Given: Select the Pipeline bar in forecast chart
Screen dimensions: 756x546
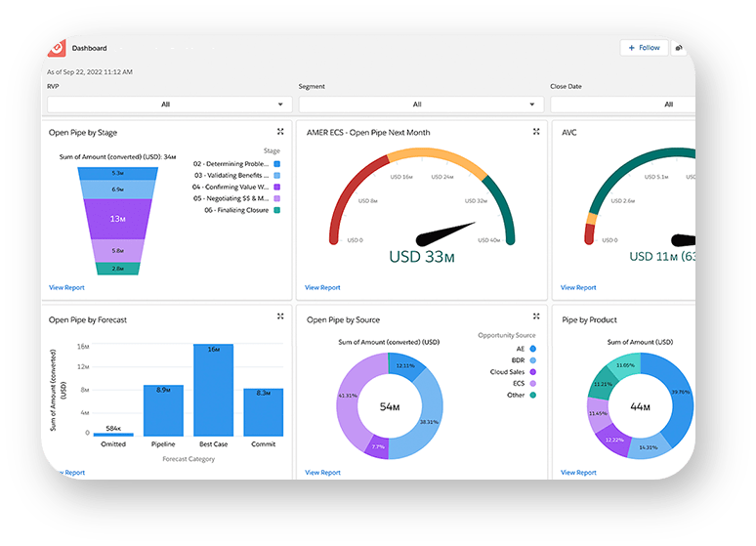Looking at the screenshot, I should click(163, 410).
